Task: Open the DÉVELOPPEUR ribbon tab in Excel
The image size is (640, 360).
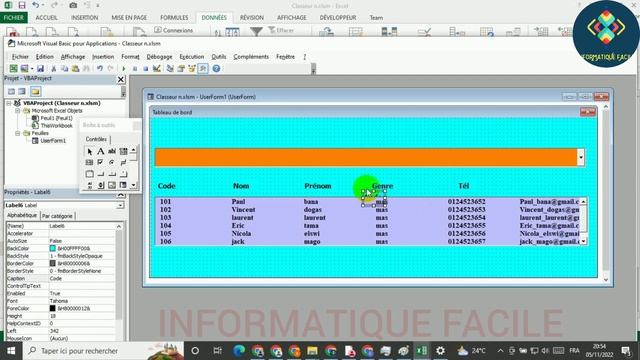Action: (x=338, y=18)
